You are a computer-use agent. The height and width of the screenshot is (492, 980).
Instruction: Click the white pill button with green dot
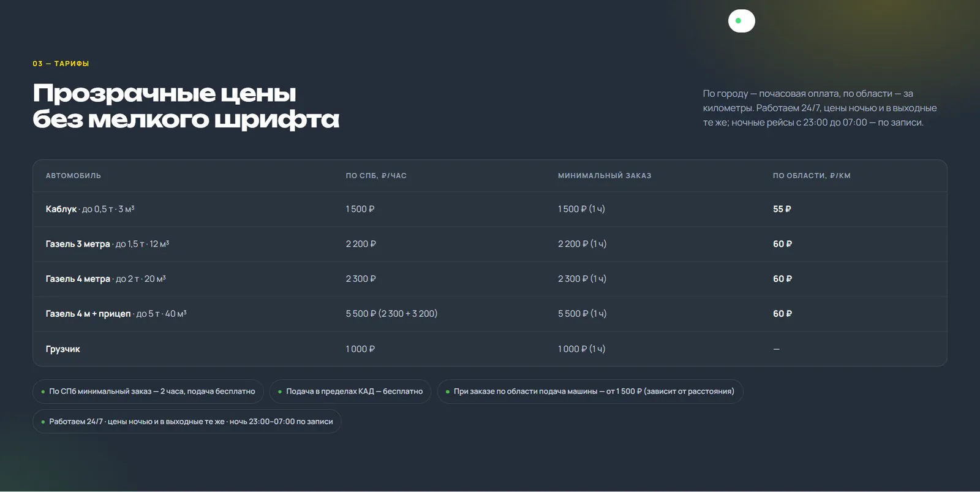pyautogui.click(x=741, y=21)
